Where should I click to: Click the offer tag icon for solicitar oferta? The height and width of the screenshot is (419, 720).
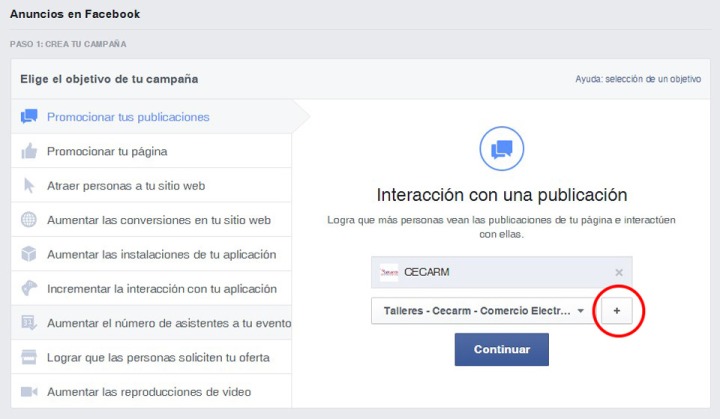29,357
